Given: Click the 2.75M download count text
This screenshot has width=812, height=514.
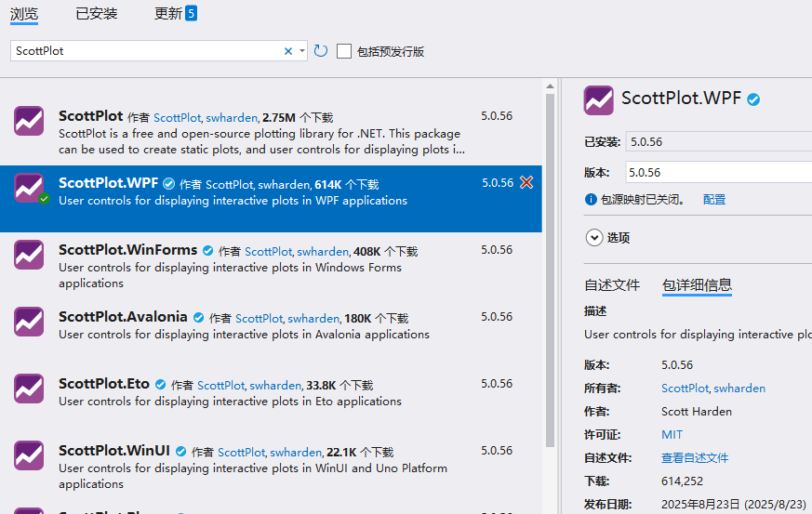Looking at the screenshot, I should (279, 118).
